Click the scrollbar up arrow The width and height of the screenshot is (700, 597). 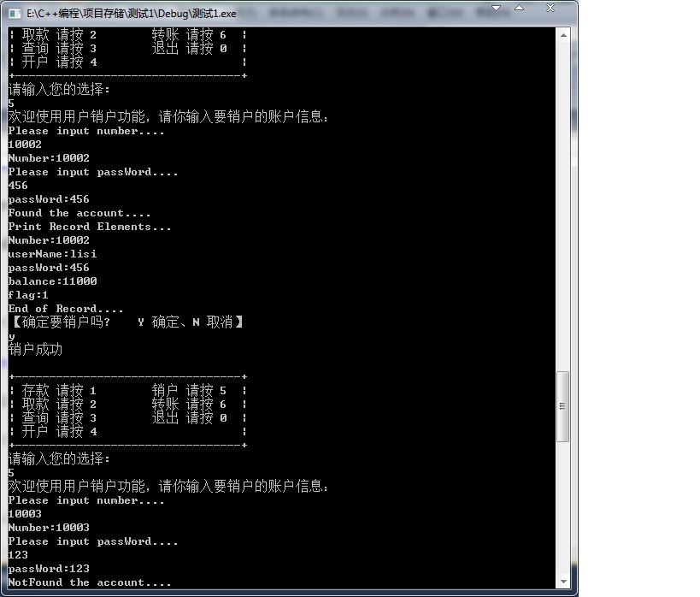click(x=563, y=35)
